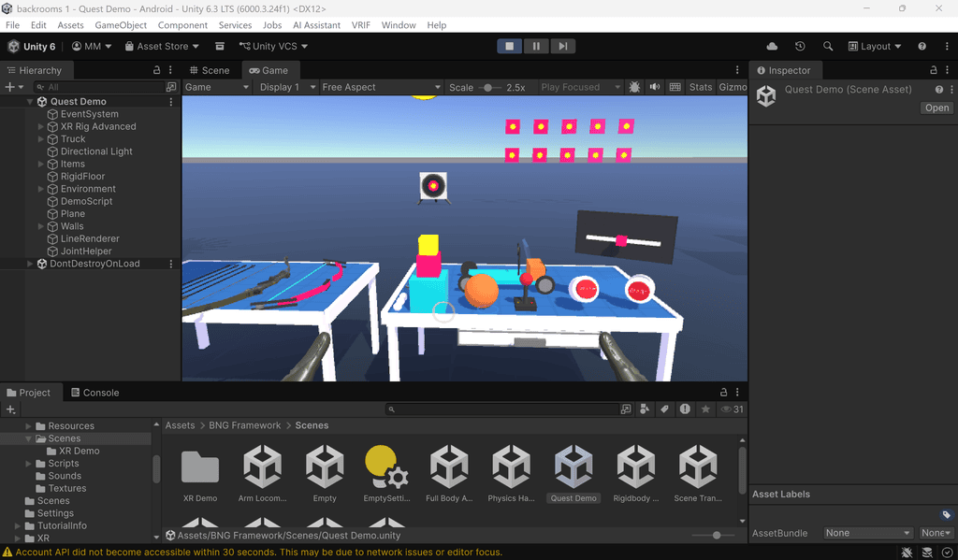
Task: Toggle Gizmos in Game view
Action: point(732,87)
